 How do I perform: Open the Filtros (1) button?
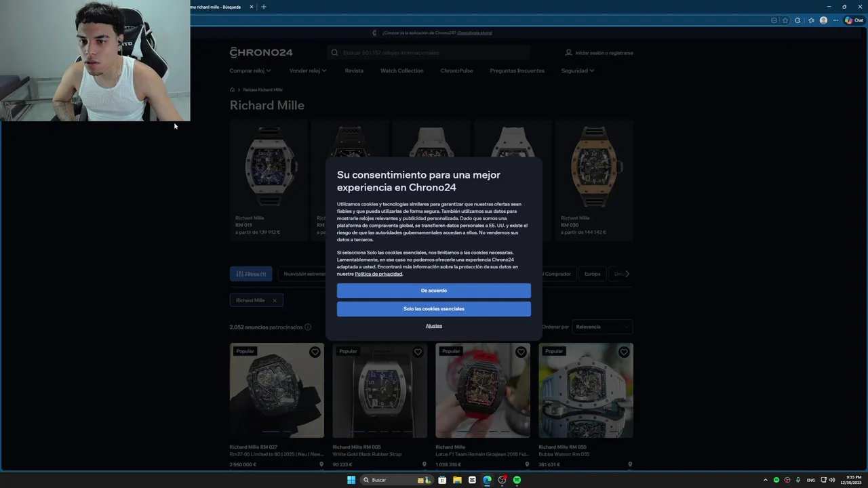[251, 274]
